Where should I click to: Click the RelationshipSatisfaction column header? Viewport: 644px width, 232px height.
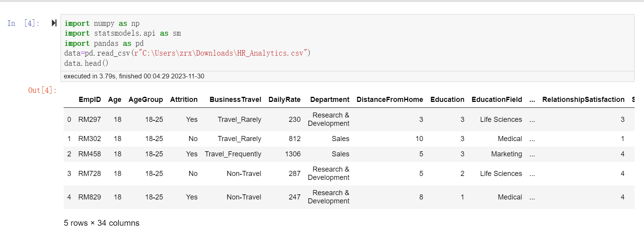point(583,100)
